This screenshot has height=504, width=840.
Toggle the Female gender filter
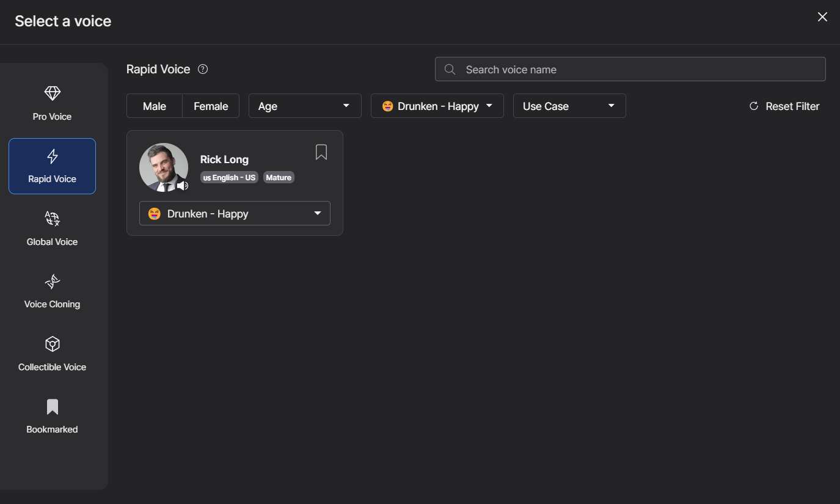tap(211, 106)
